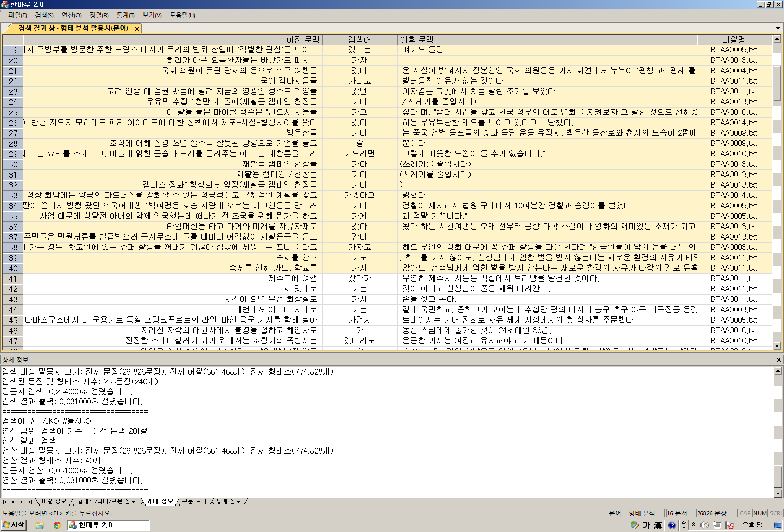784x532 pixels.
Task: Open the 파일(F) menu
Action: click(x=17, y=15)
